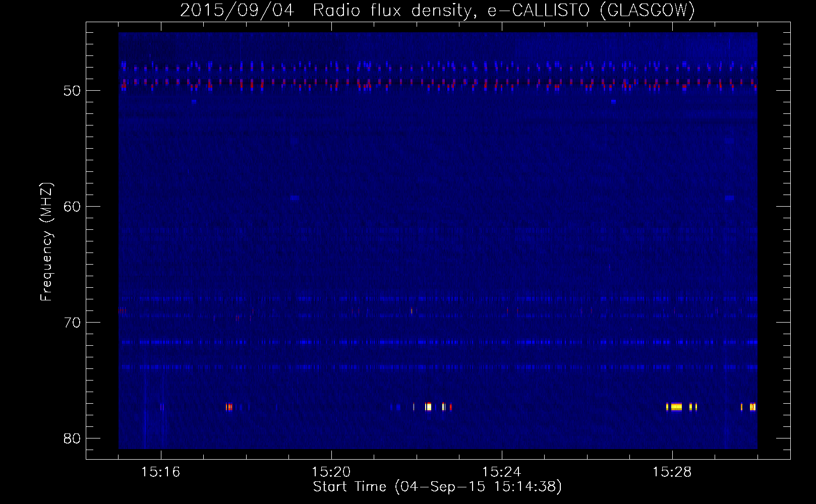Click the frequency tick label '50'

point(72,91)
